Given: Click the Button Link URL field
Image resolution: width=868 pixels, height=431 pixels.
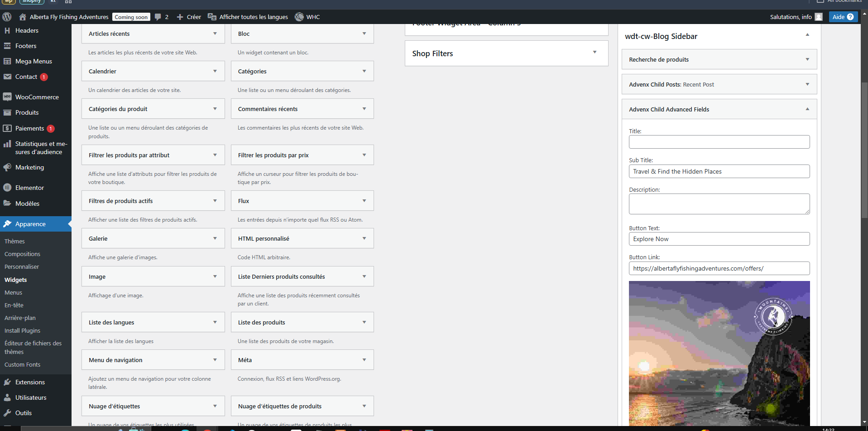Looking at the screenshot, I should coord(719,268).
